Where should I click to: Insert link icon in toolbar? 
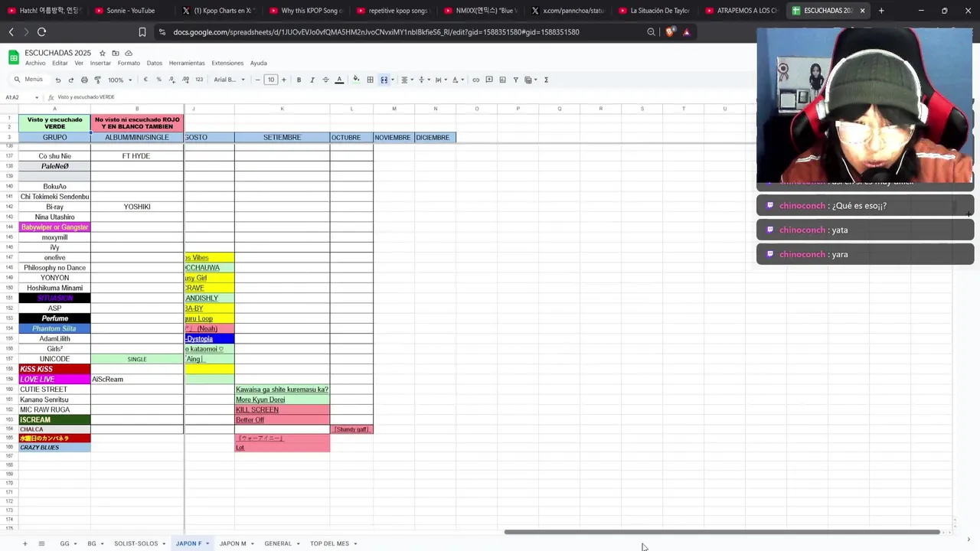click(475, 80)
